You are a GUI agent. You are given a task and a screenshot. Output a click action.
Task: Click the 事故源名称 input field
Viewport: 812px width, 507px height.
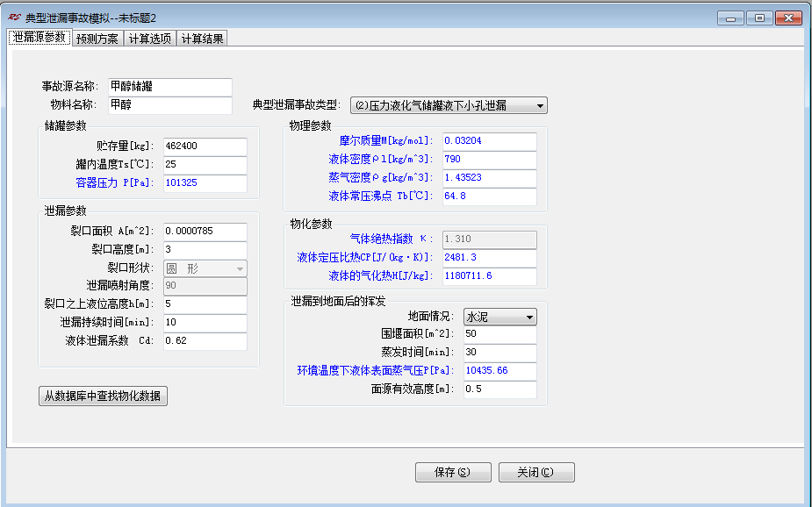tap(170, 86)
